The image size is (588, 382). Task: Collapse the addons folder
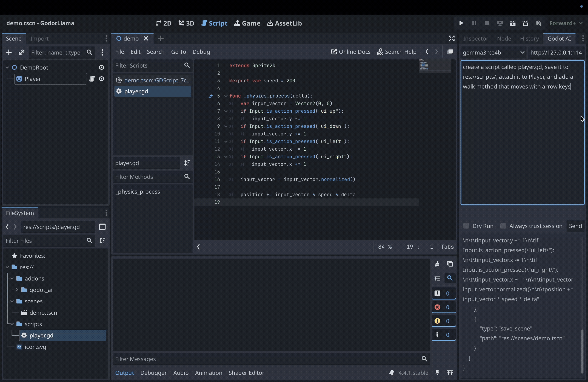click(x=12, y=279)
